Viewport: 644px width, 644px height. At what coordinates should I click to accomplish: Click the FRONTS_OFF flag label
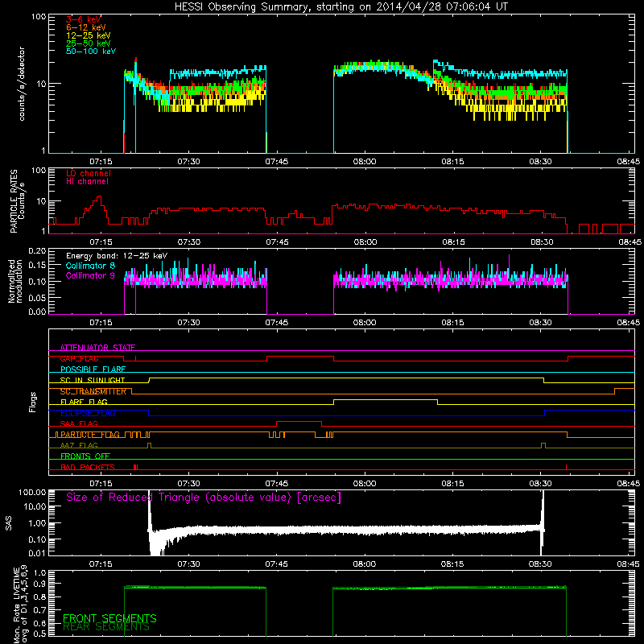pyautogui.click(x=85, y=456)
